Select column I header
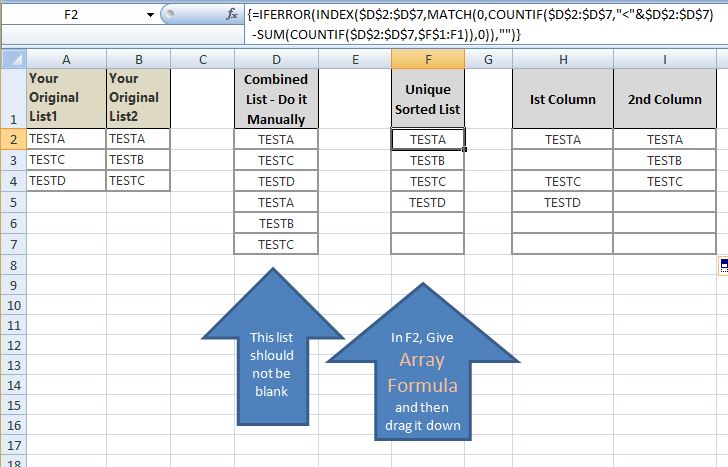728x467 pixels. 664,59
